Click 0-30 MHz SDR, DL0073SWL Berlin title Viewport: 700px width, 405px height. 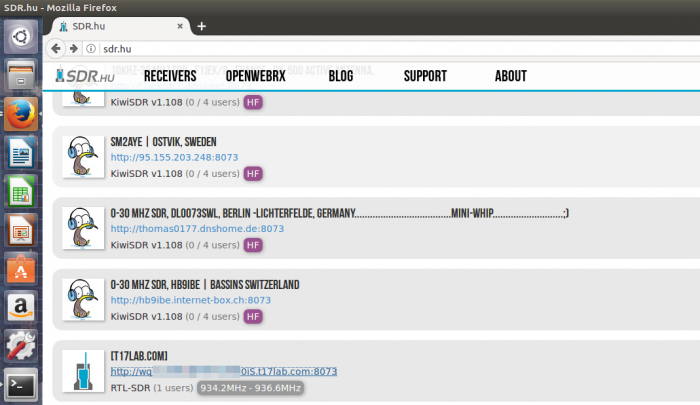coord(339,213)
